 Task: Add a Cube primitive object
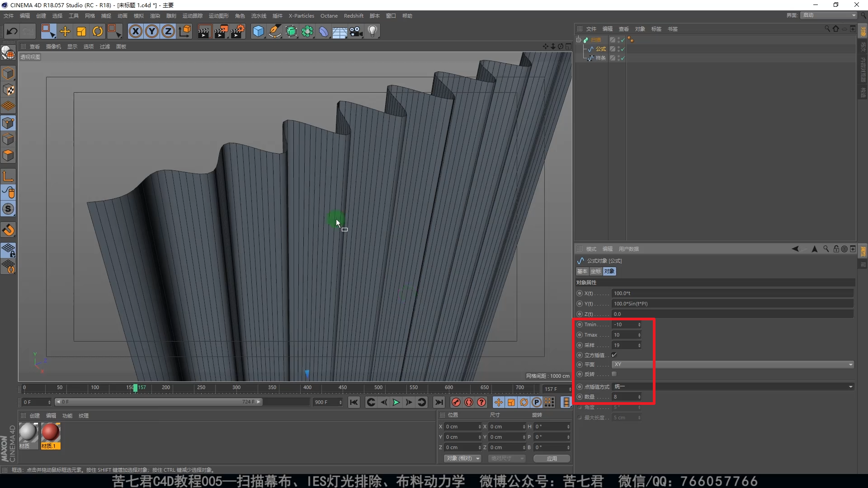[x=258, y=31]
